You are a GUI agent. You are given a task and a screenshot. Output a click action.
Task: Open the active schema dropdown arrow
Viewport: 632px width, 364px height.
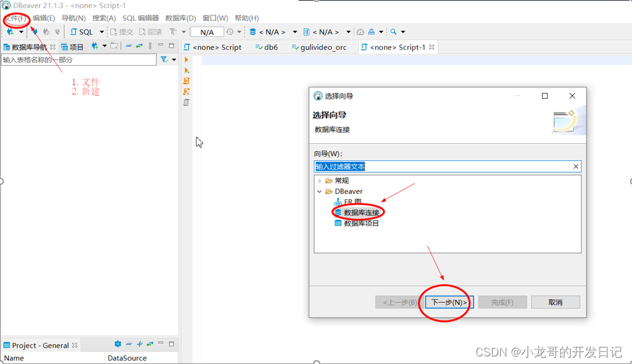point(349,32)
